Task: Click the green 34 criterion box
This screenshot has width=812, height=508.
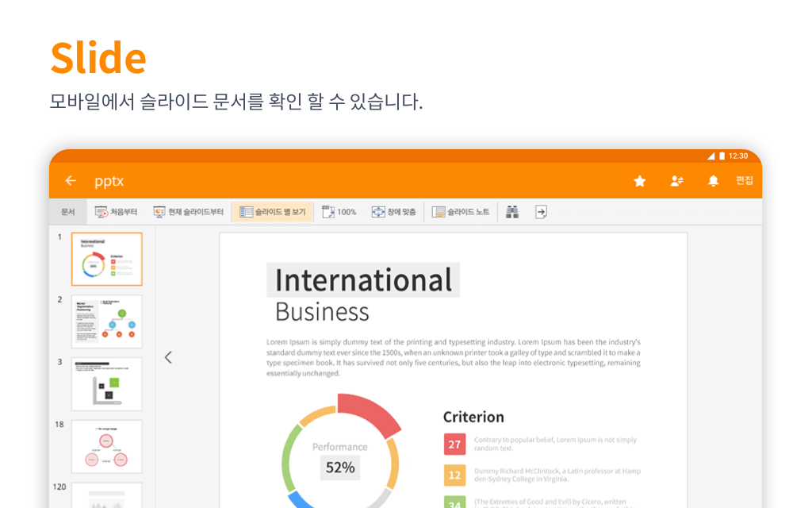Action: pos(454,502)
